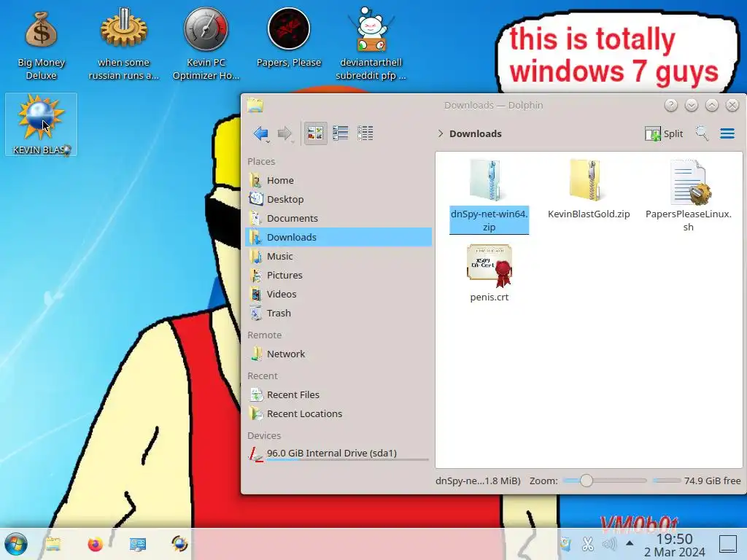Select Downloads in the Places panel
747x560 pixels.
point(338,237)
